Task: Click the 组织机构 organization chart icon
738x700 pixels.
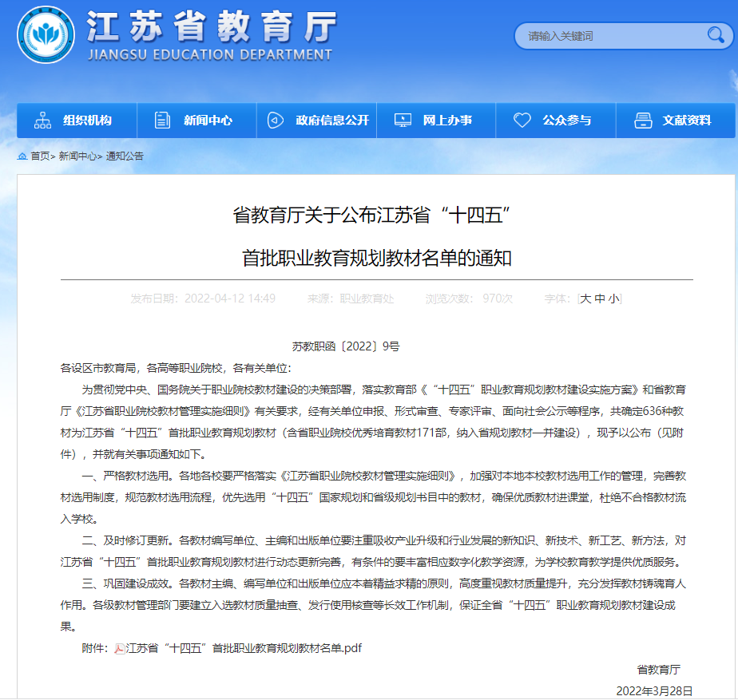Action: (42, 121)
